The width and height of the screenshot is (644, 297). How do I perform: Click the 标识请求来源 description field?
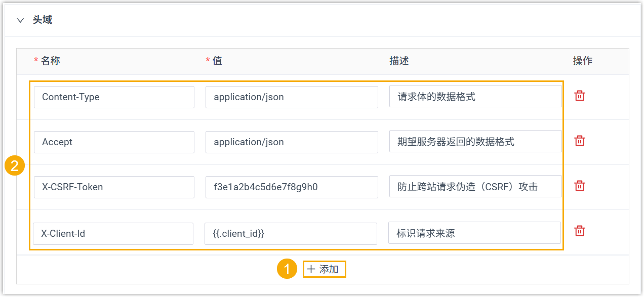click(474, 234)
